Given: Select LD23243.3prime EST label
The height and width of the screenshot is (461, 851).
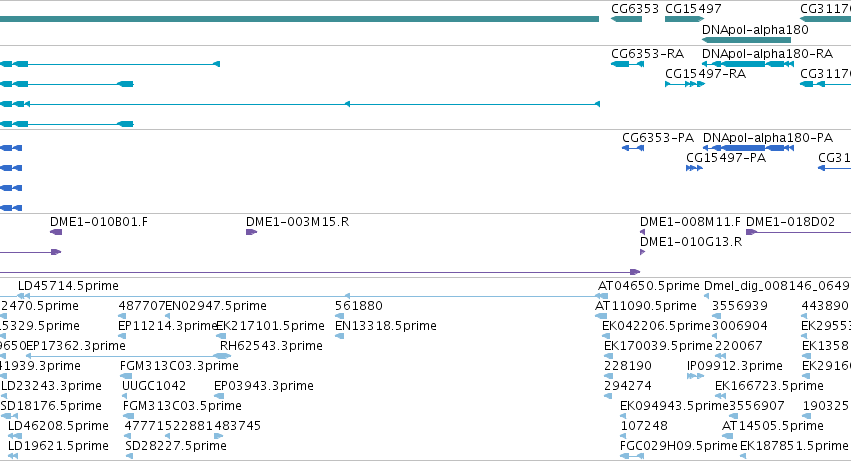Looking at the screenshot, I should pos(51,386).
